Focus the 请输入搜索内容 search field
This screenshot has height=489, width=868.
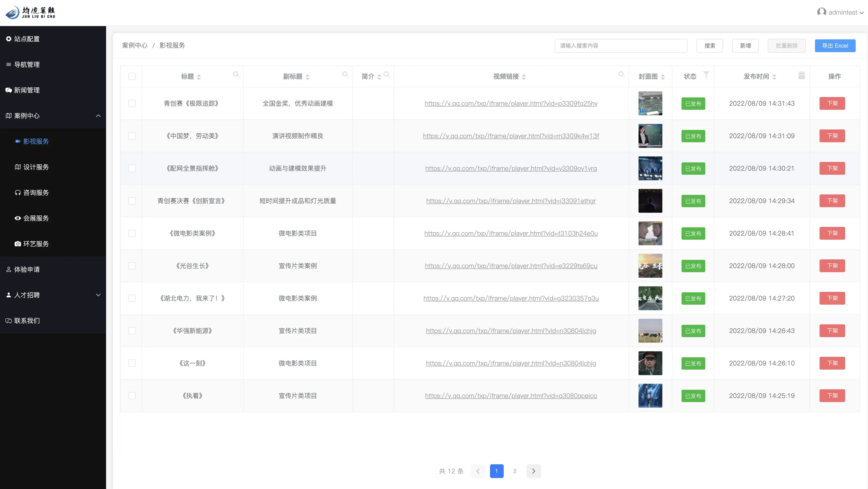(x=621, y=46)
